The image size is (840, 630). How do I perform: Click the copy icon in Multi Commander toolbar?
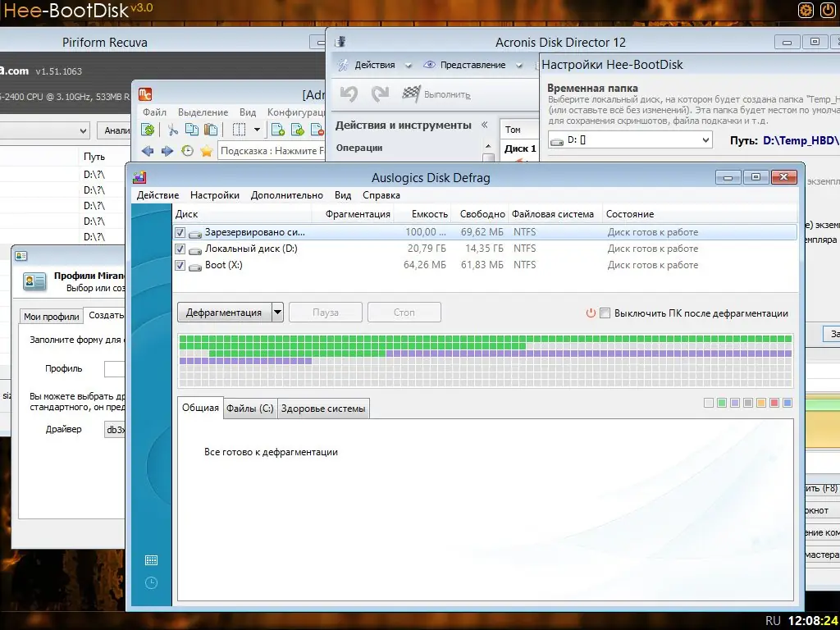point(192,130)
